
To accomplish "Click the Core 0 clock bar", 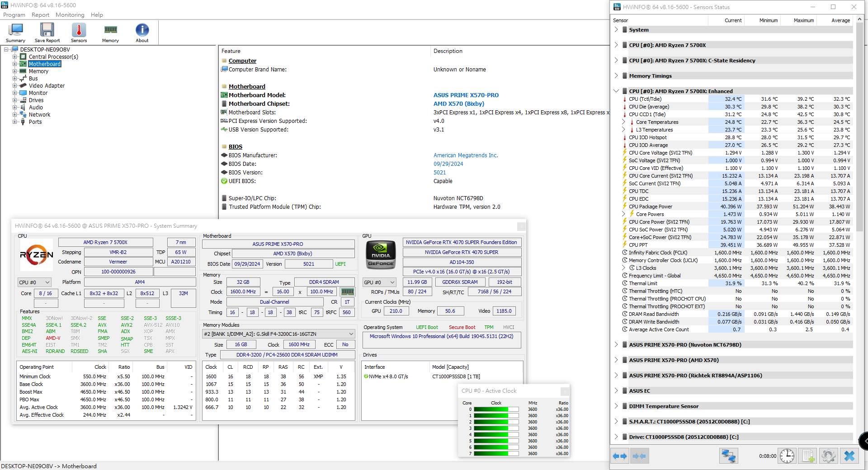I will point(496,409).
